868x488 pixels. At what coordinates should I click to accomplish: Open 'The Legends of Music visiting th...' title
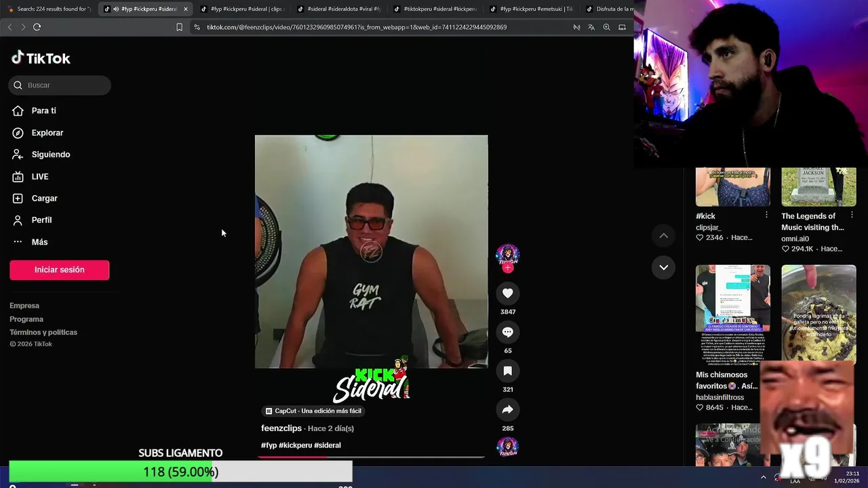tap(812, 222)
